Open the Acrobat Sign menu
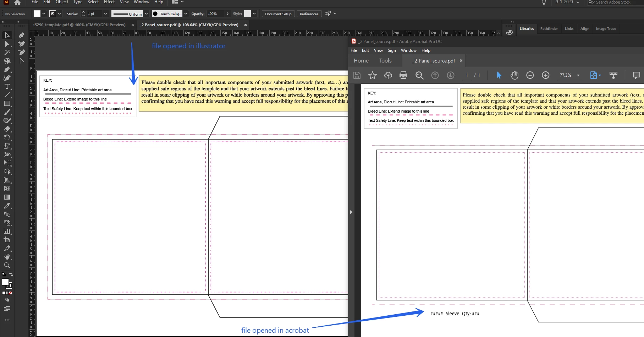 click(392, 50)
